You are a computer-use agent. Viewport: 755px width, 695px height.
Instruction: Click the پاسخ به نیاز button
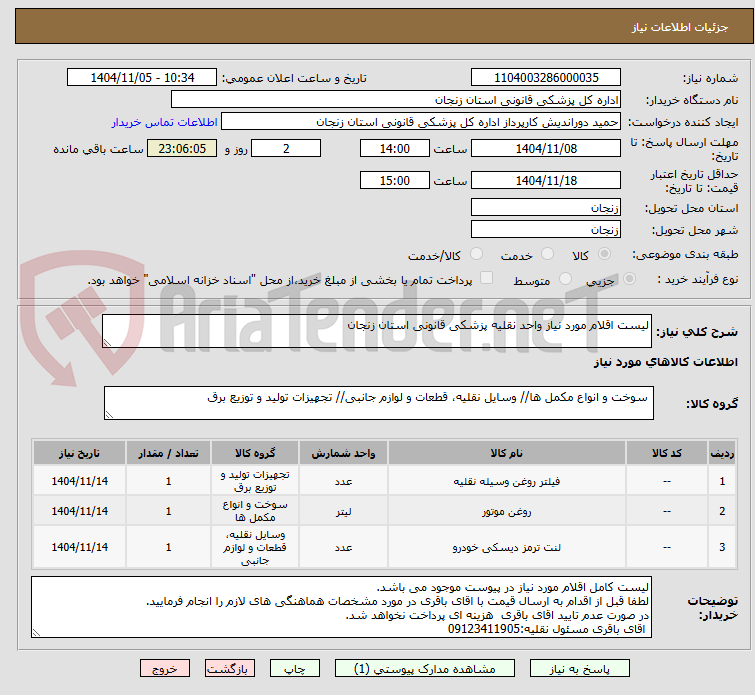(x=580, y=669)
